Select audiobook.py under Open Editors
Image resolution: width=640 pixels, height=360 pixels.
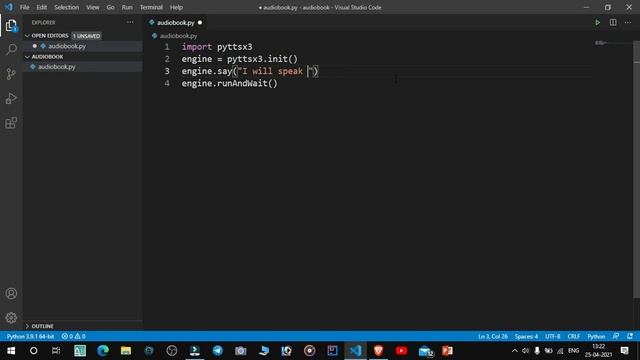click(82, 46)
